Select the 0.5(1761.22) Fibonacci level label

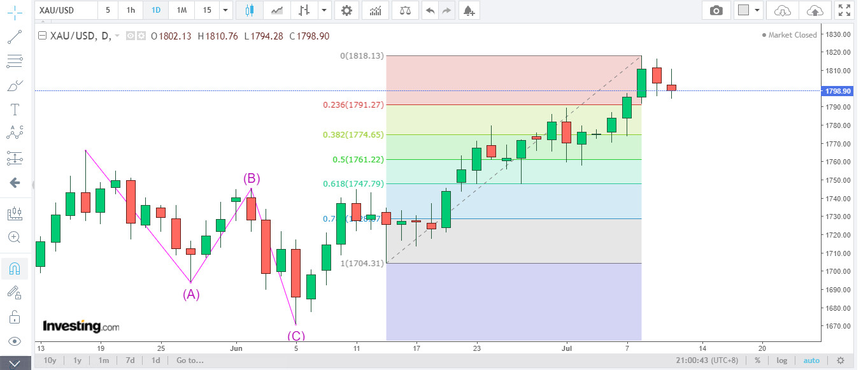click(x=358, y=159)
